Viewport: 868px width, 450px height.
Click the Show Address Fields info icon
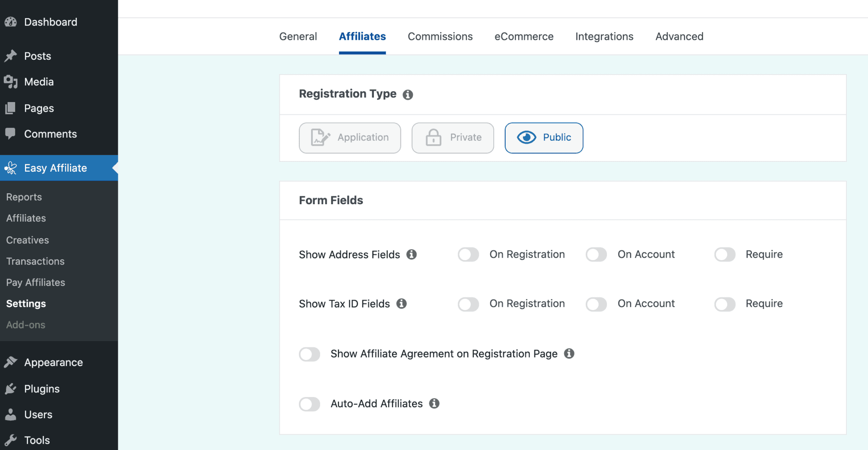pos(412,255)
